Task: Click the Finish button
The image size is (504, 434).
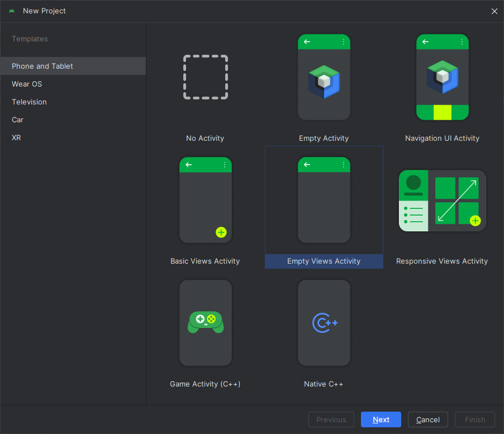Action: (475, 419)
